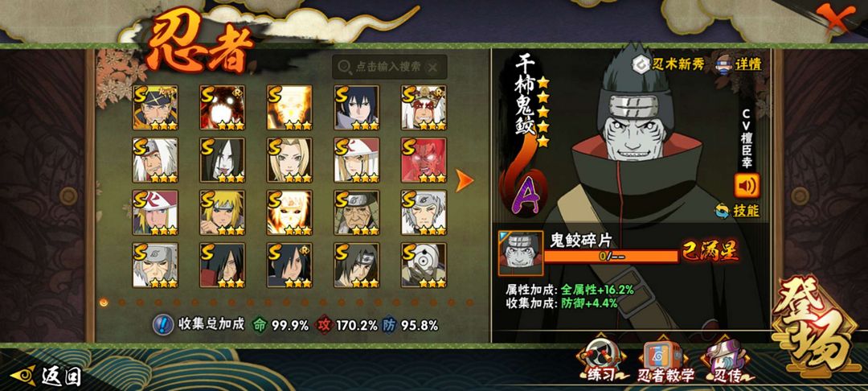Select the last page indicator dot
This screenshot has width=868, height=391.
click(x=469, y=303)
